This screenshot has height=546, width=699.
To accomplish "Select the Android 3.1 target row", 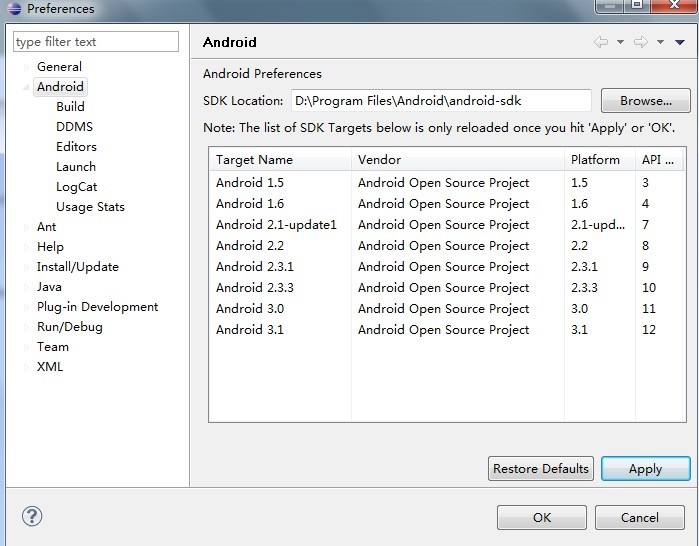I will (447, 329).
